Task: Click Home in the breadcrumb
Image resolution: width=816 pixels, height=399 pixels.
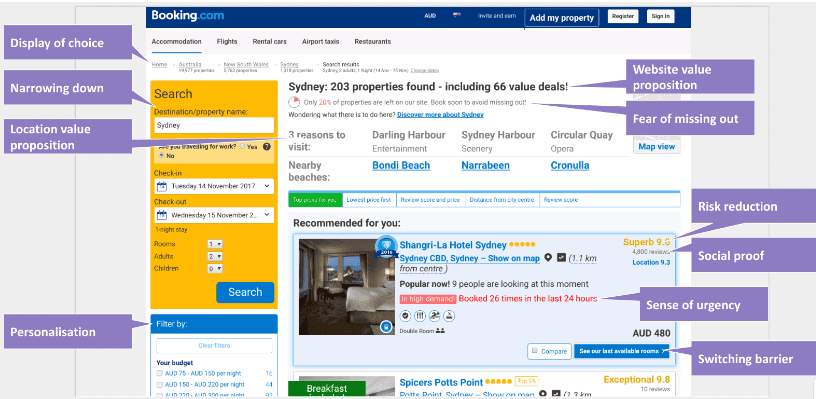Action: [x=159, y=65]
